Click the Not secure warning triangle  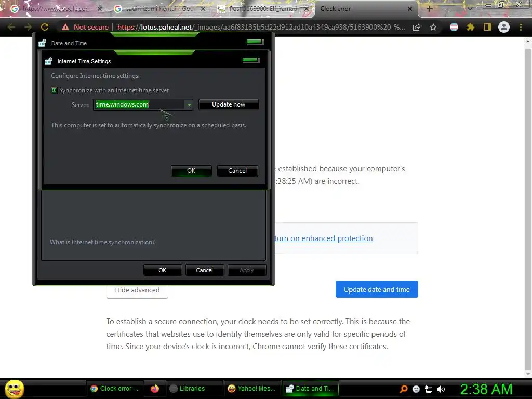tap(65, 27)
